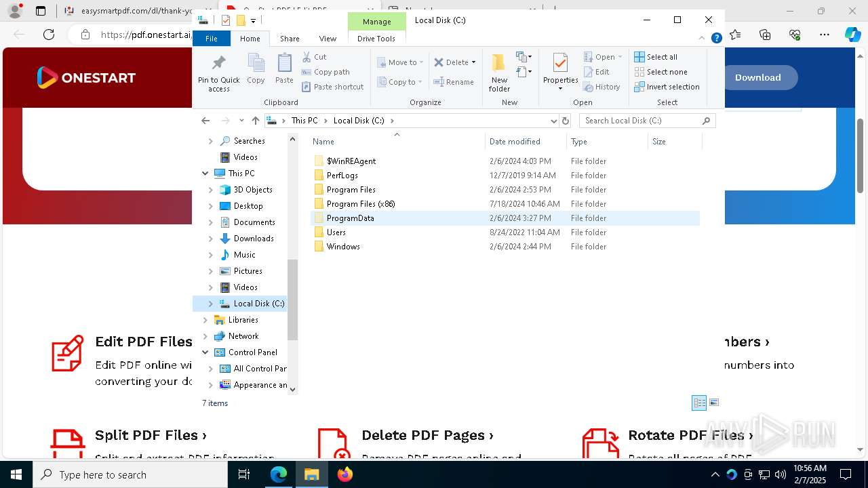Screen dimensions: 868x488
Task: Switch to the View ribbon tab
Action: click(328, 39)
